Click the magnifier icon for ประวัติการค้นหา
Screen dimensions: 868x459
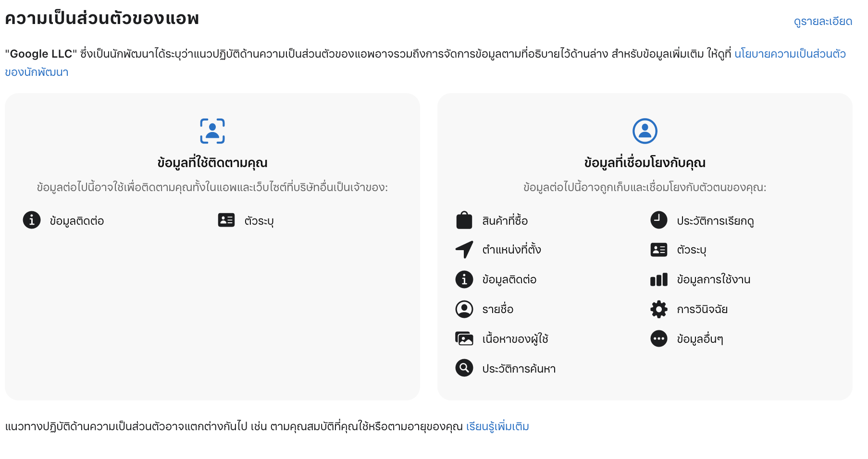[464, 368]
